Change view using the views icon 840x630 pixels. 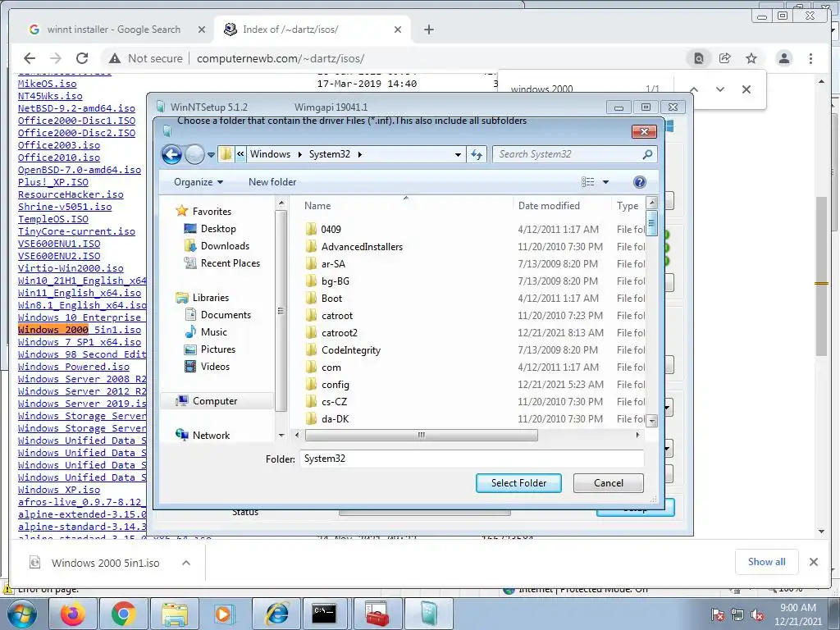pos(587,182)
